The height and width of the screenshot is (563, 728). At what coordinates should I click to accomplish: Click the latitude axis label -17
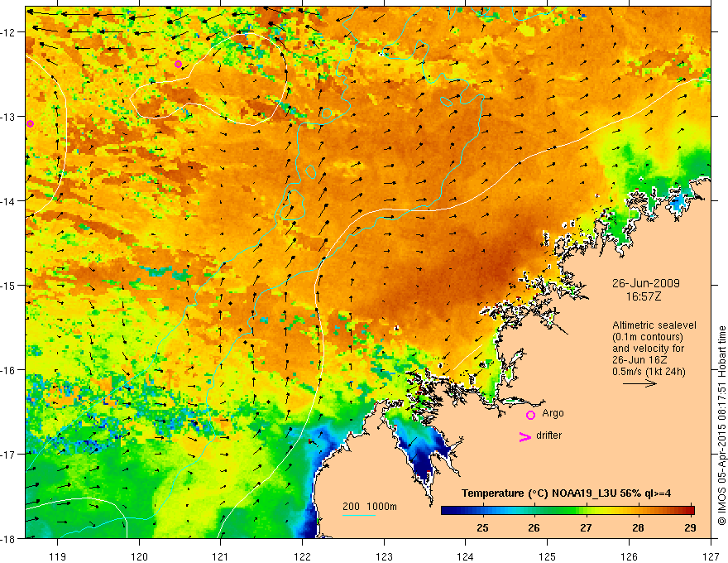click(9, 455)
